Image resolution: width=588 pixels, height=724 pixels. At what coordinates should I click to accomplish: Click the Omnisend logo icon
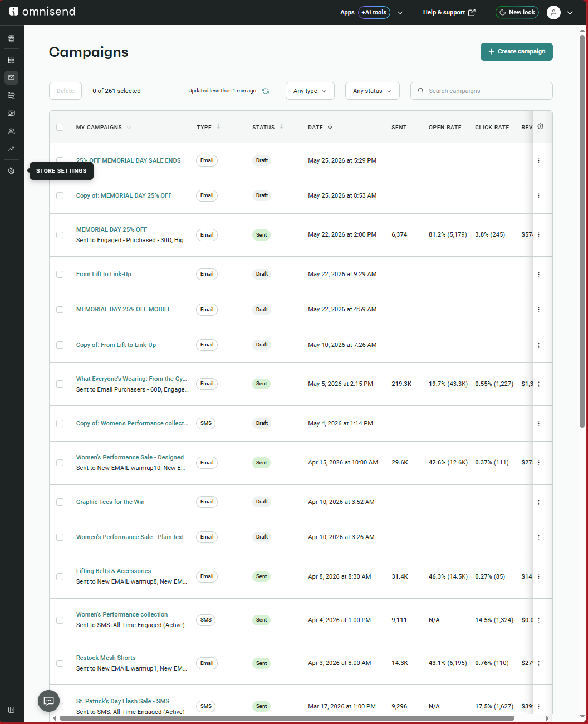[x=14, y=11]
